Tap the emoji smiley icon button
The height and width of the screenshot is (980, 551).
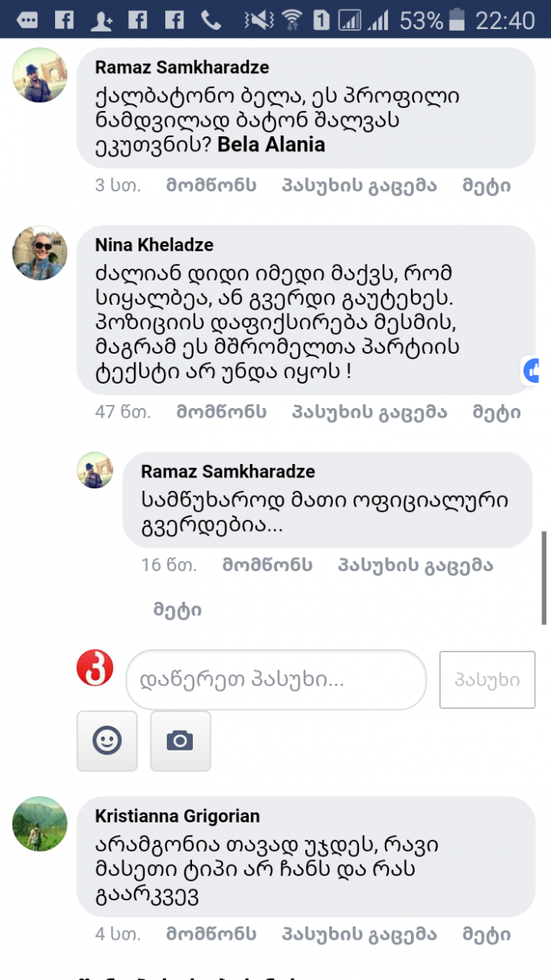pyautogui.click(x=107, y=741)
